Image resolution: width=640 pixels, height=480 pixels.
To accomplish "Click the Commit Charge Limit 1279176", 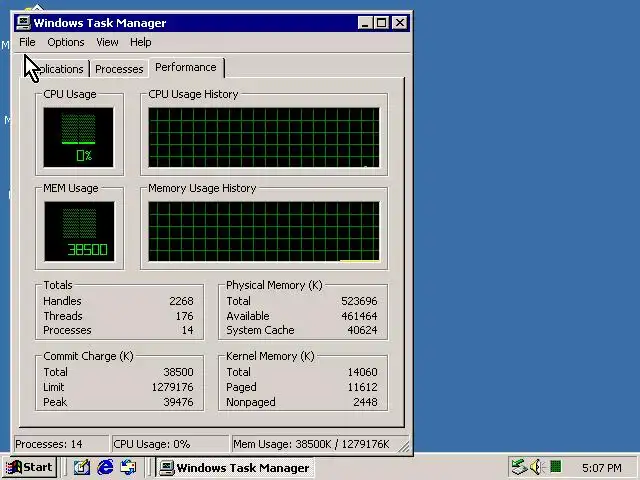I will coord(173,387).
